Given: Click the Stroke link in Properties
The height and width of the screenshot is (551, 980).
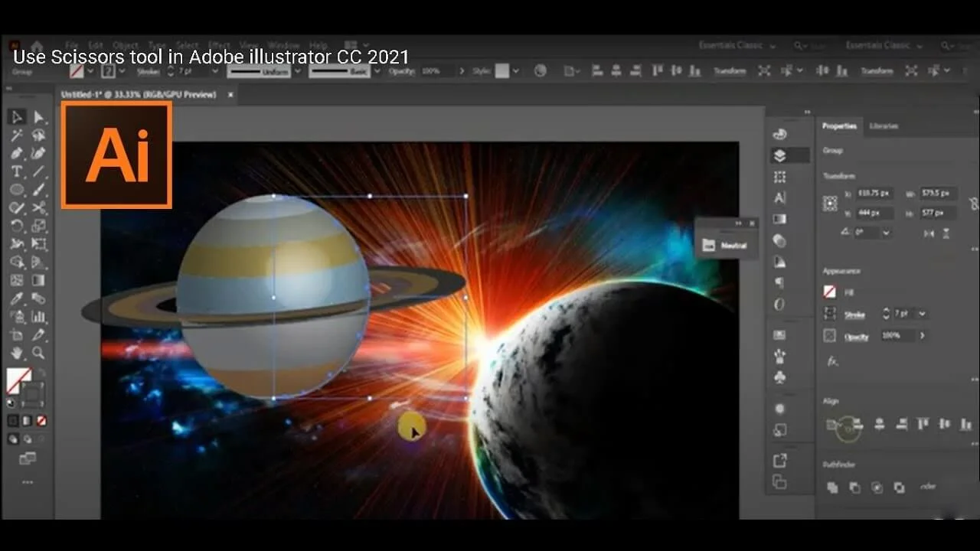Looking at the screenshot, I should [854, 315].
